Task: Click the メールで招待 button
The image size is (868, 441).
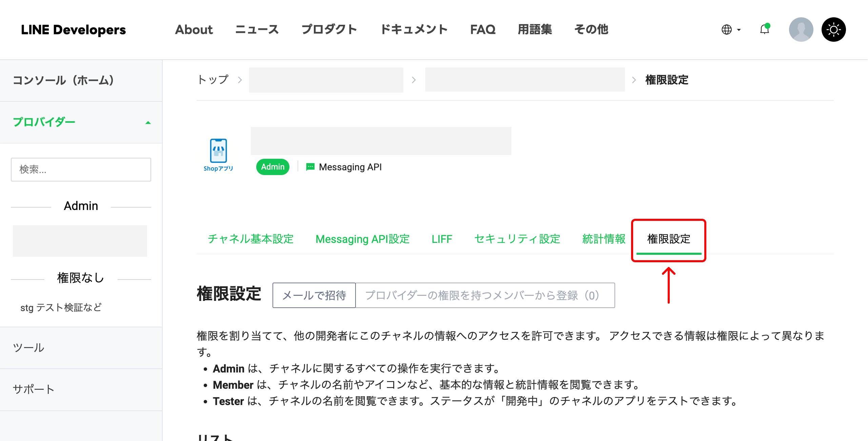Action: [314, 295]
